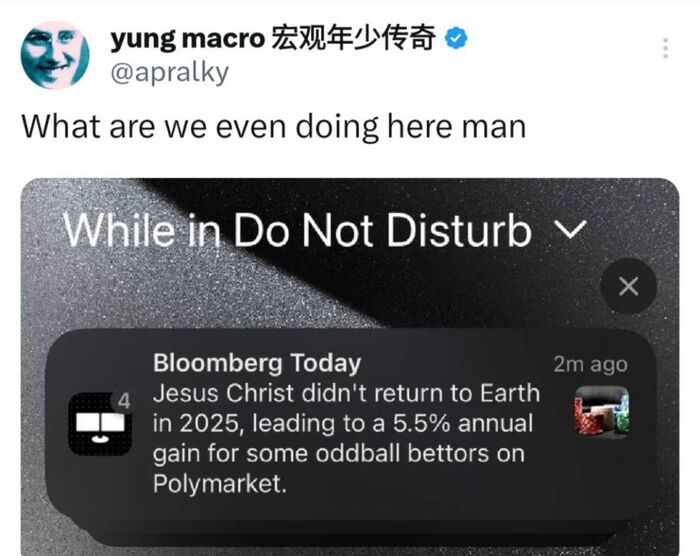This screenshot has width=700, height=556.
Task: Click the 'Bloomberg Today' notification title
Action: [x=257, y=363]
